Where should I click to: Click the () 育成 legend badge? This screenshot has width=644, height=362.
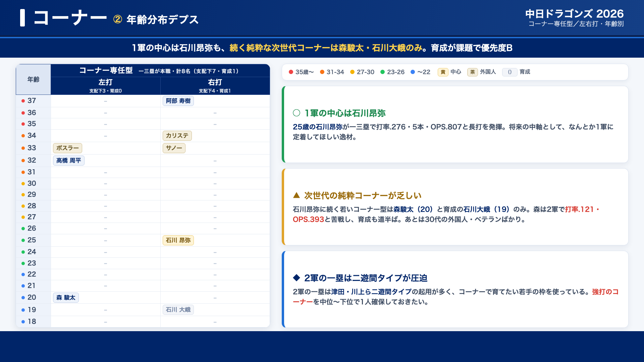510,72
